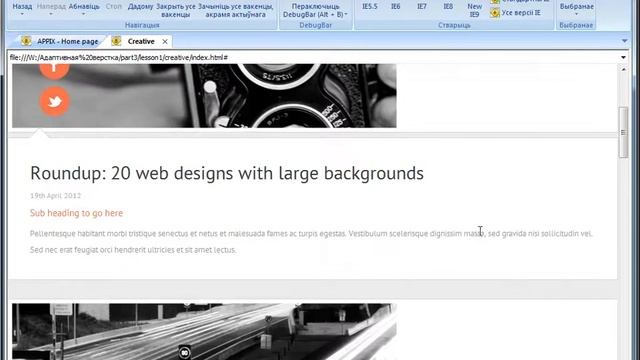The width and height of the screenshot is (640, 360).
Task: Select the Creative tab
Action: coord(141,41)
